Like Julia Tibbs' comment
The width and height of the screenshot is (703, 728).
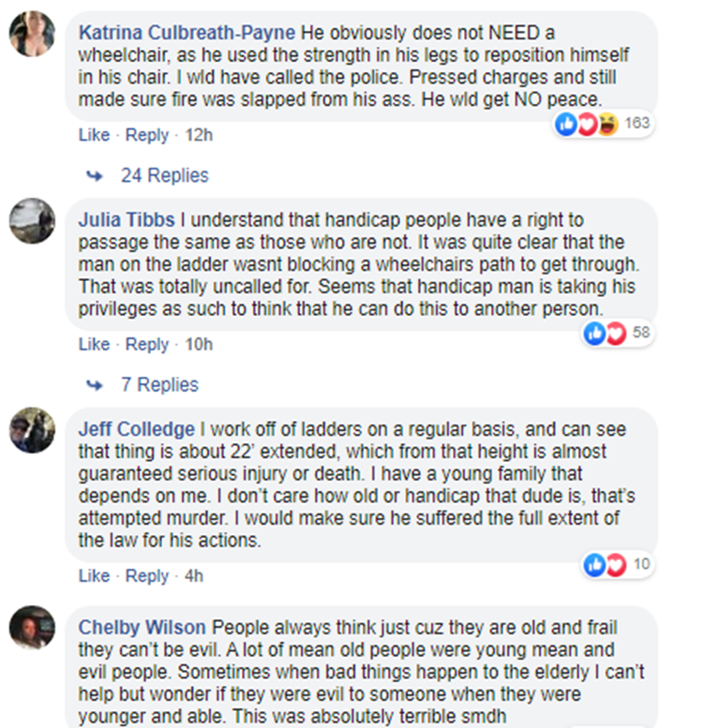(94, 344)
